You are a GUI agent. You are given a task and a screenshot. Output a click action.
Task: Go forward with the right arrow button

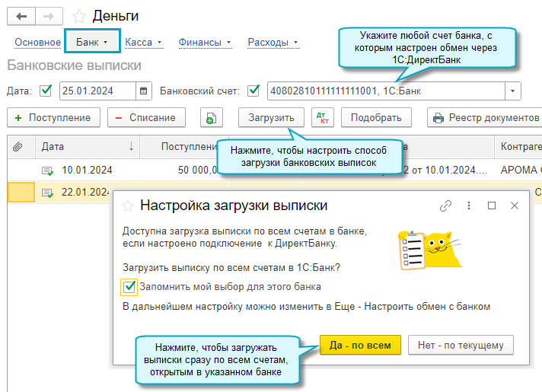(49, 16)
